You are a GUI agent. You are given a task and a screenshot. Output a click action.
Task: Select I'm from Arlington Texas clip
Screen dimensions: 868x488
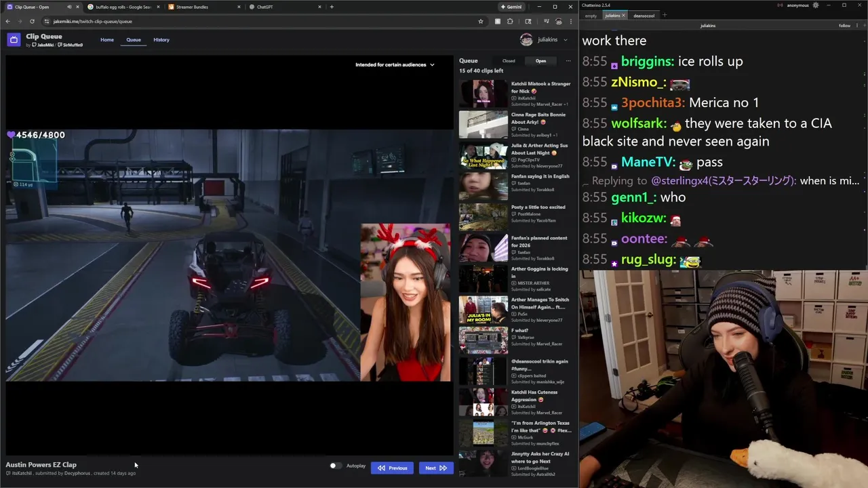(515, 433)
